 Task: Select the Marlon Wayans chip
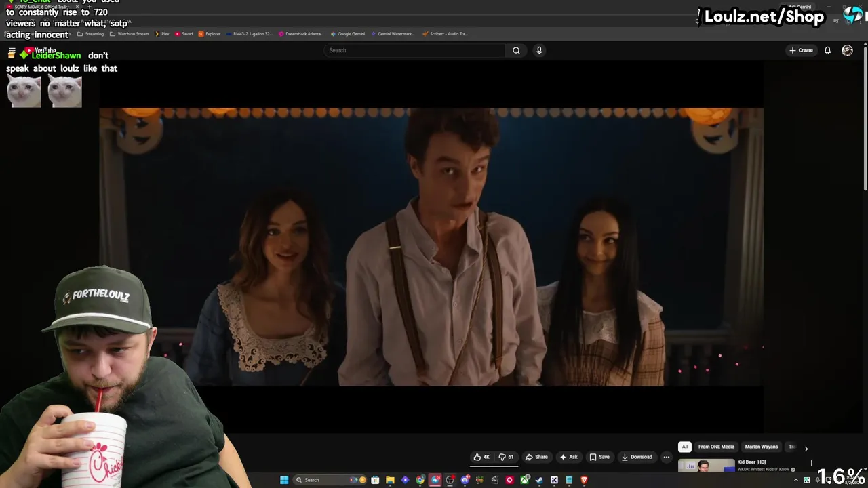pyautogui.click(x=762, y=447)
